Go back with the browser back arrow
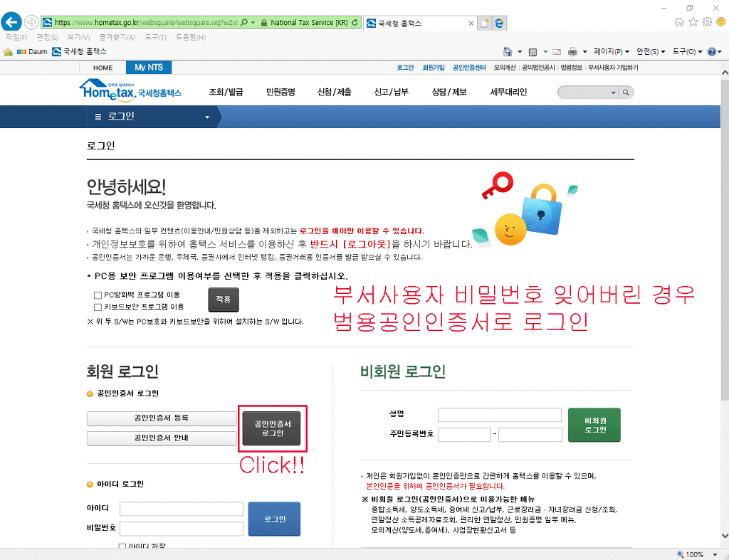The image size is (729, 560). click(11, 22)
